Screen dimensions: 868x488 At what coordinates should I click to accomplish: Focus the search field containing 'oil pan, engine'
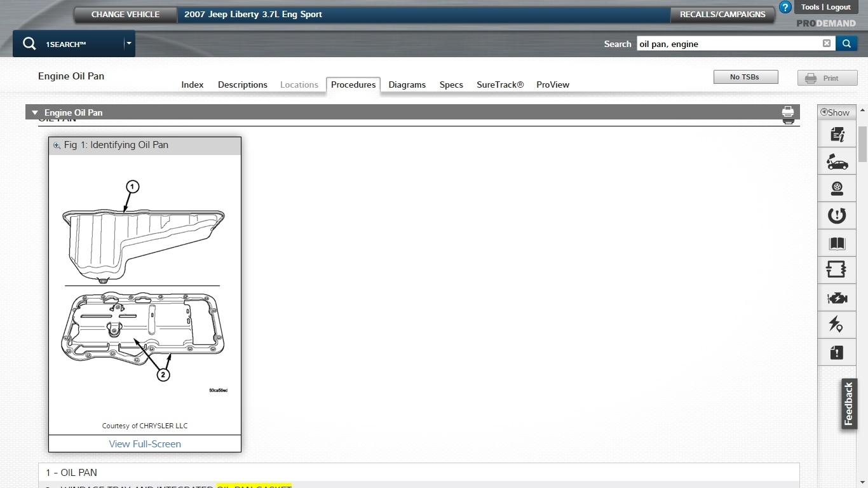tap(729, 44)
